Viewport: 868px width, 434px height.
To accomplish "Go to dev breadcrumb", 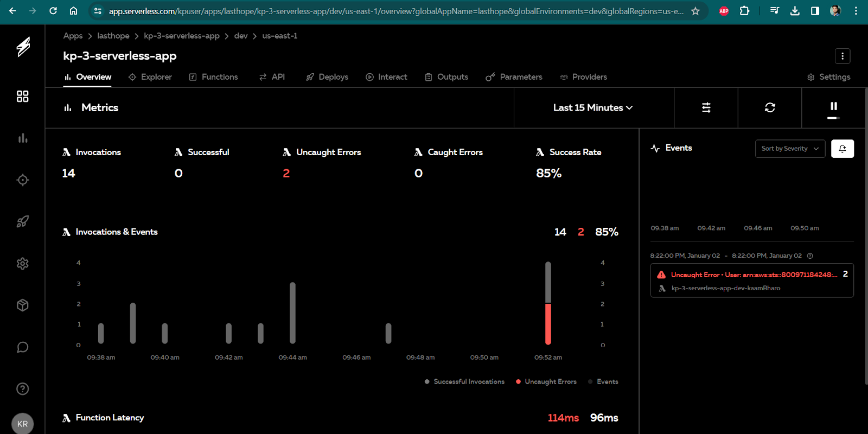I will coord(241,36).
